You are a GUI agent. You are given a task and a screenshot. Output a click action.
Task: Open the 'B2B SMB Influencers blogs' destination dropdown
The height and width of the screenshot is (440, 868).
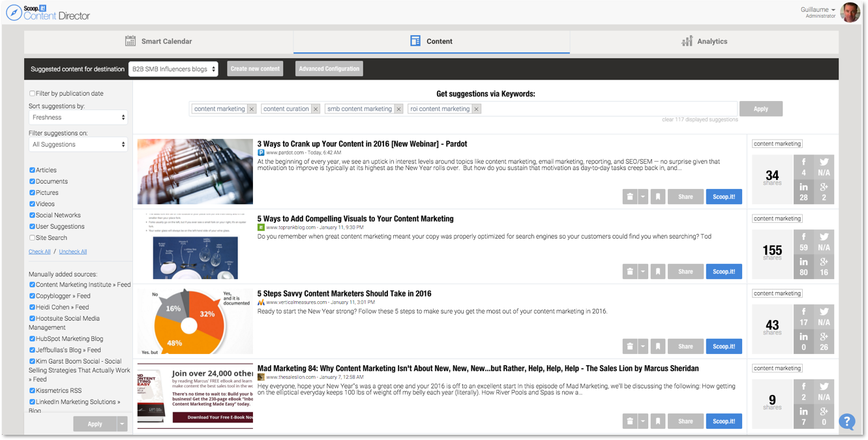click(173, 69)
